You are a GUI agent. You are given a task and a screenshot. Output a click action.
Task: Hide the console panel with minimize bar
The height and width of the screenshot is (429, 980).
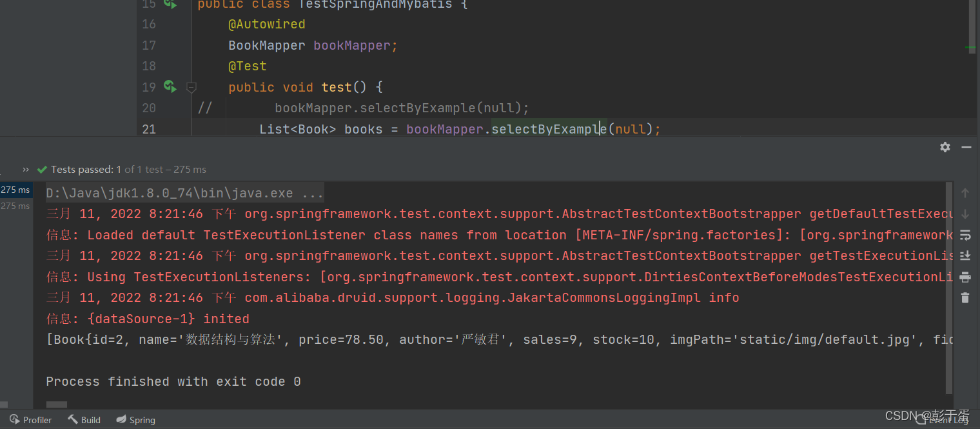click(x=965, y=147)
